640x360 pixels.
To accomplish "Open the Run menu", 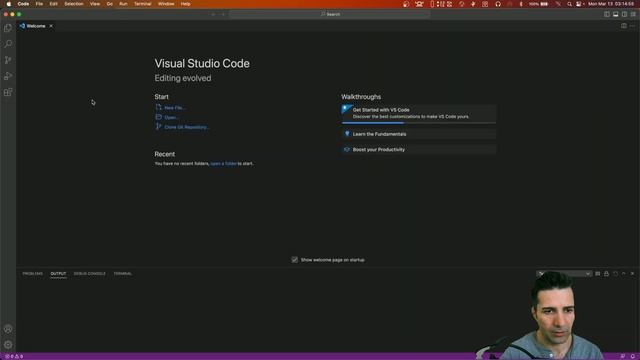I will tap(123, 4).
